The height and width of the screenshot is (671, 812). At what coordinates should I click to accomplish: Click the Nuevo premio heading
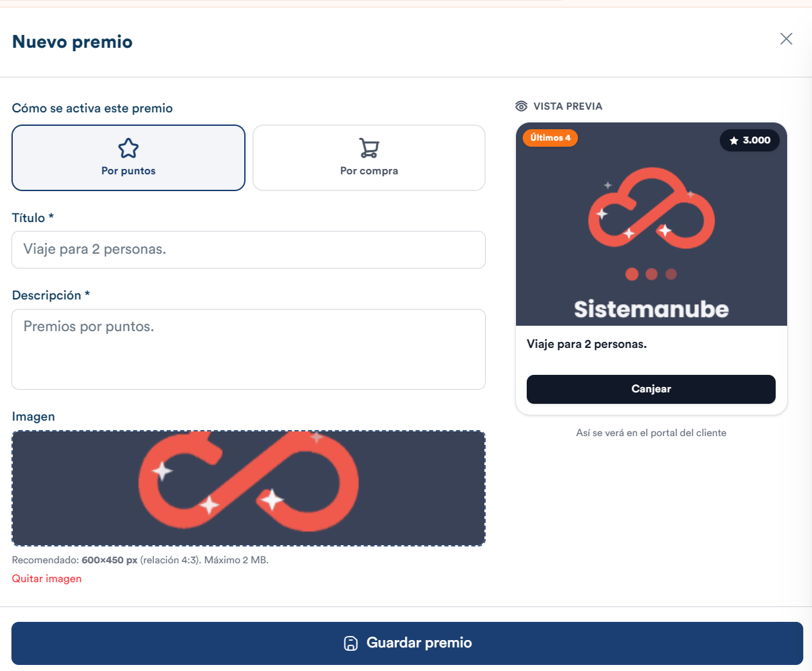coord(73,42)
